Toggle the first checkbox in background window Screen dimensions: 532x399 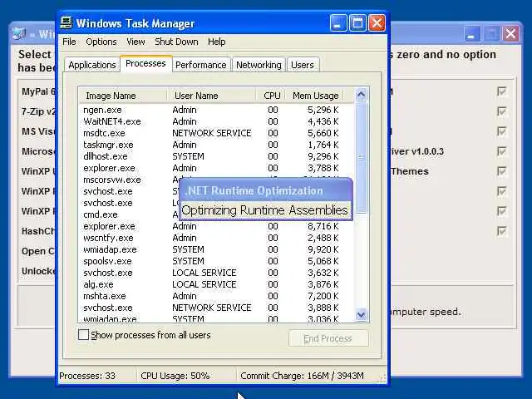point(501,91)
